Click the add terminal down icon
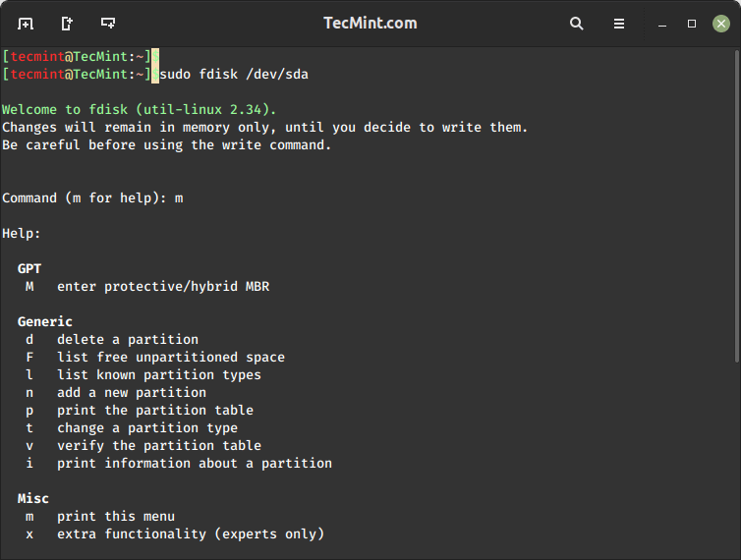 (108, 24)
